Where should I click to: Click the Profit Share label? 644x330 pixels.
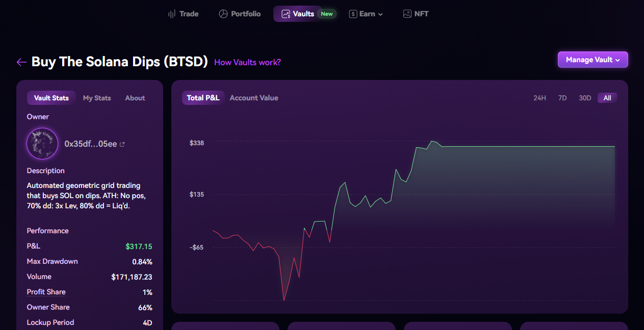46,292
